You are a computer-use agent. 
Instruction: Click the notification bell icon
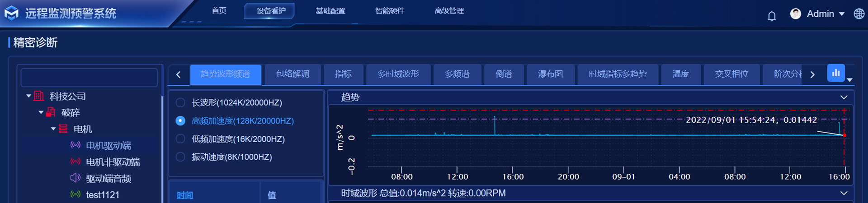pyautogui.click(x=772, y=16)
